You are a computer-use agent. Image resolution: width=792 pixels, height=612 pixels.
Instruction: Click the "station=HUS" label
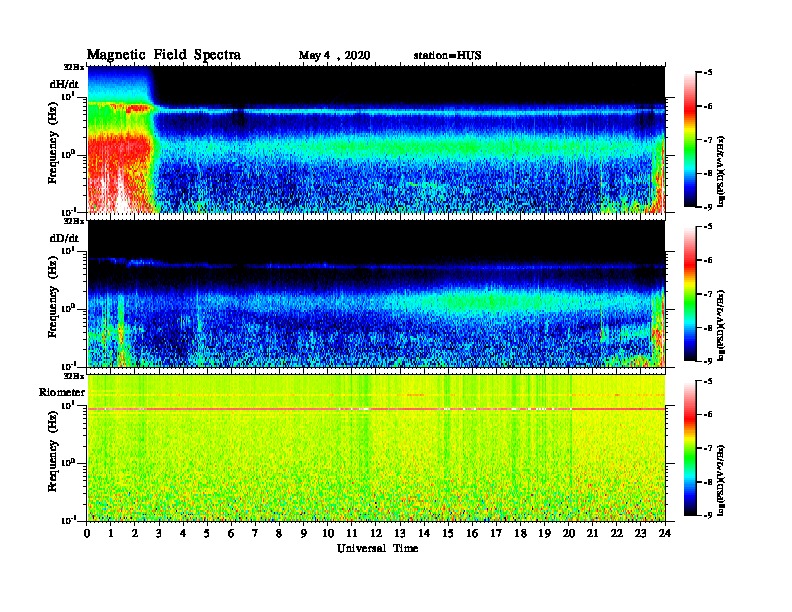(x=447, y=56)
